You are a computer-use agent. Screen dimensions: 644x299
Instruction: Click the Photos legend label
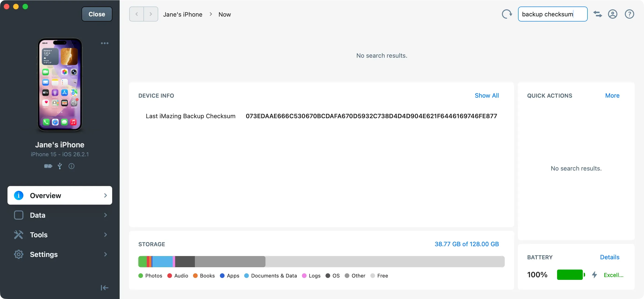(x=154, y=276)
